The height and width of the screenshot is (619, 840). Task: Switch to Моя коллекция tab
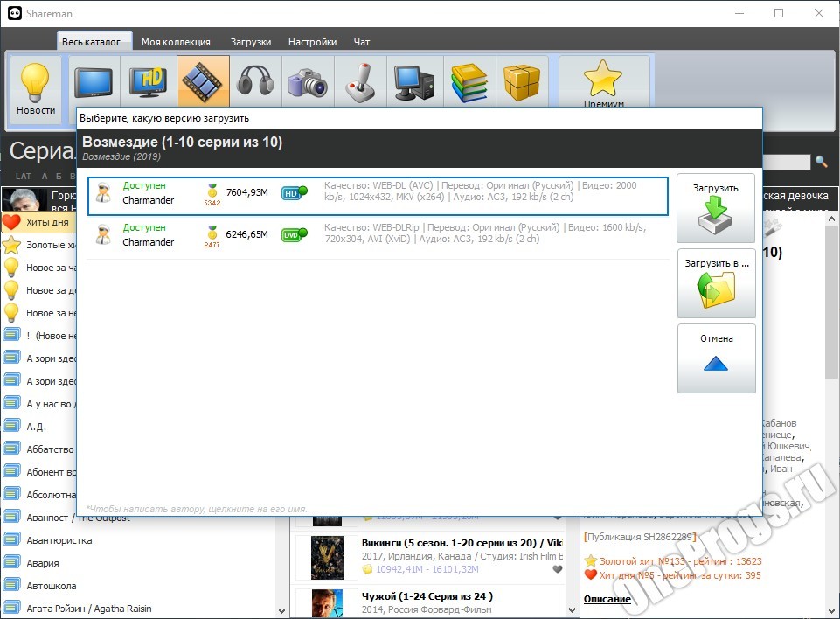point(176,42)
